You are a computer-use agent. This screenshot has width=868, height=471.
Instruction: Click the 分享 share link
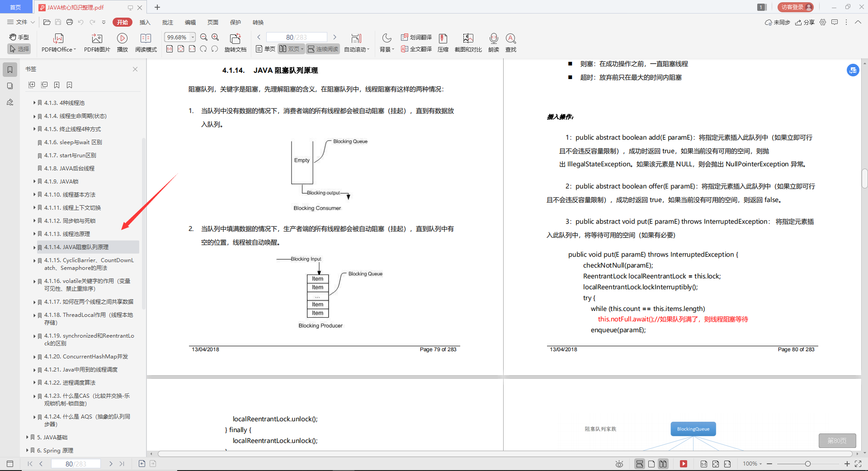pyautogui.click(x=805, y=22)
